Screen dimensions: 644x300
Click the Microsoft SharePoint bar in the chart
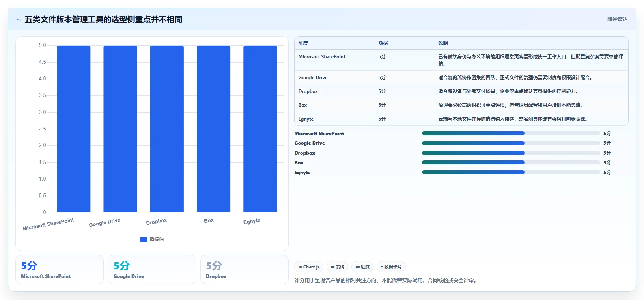coord(73,129)
